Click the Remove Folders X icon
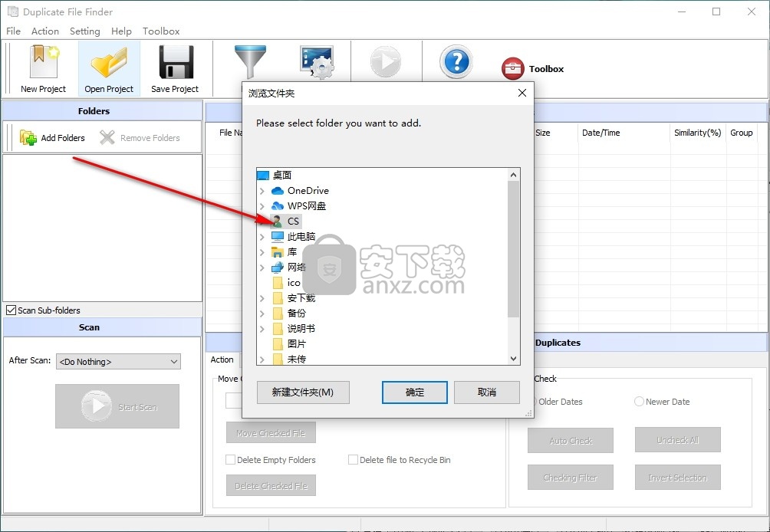 (107, 137)
